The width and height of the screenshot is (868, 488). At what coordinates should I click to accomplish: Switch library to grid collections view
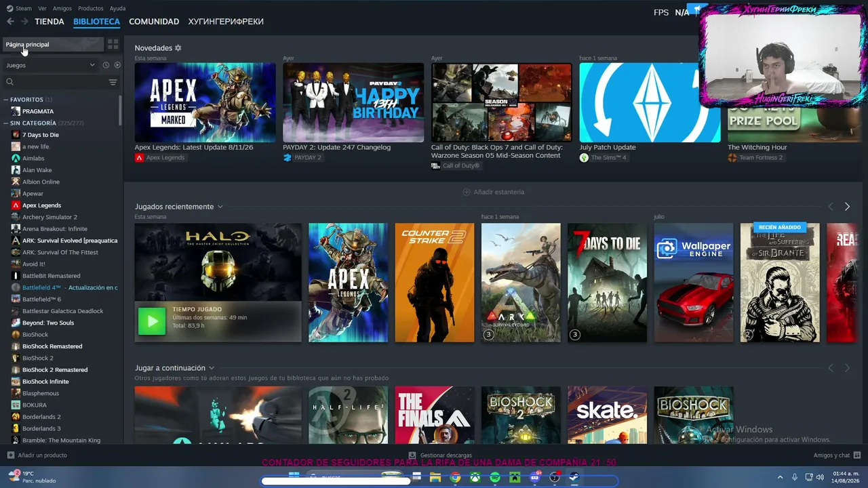click(113, 44)
